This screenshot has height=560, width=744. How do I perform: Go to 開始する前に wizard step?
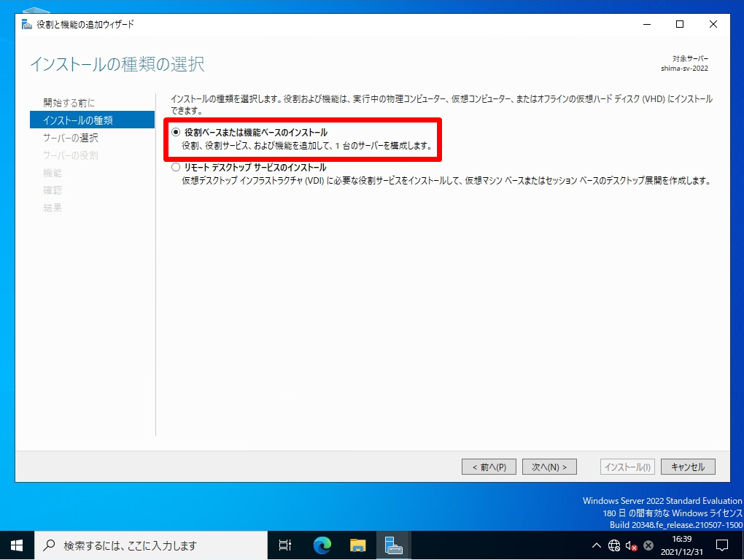[x=69, y=102]
